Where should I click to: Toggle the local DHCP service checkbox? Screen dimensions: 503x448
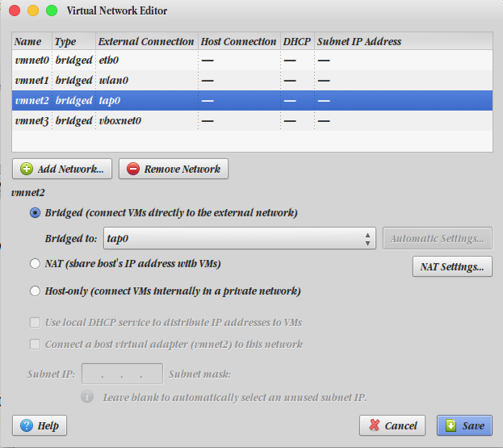[x=35, y=323]
